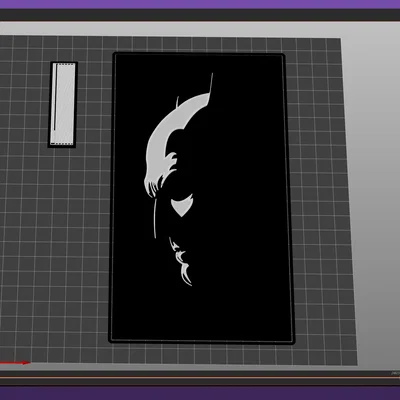
Task: Click the red X-axis arrow
Action: (15, 363)
